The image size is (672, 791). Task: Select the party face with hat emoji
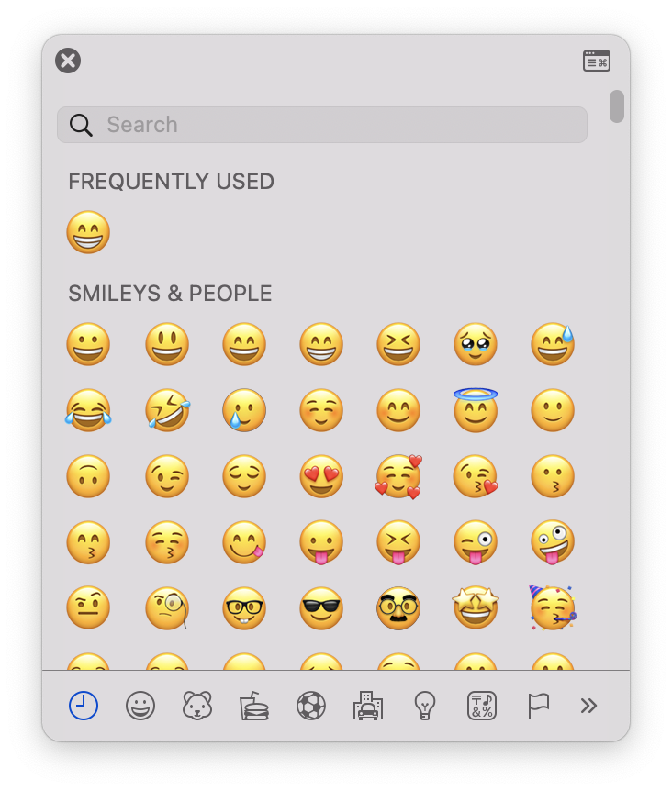coord(553,607)
